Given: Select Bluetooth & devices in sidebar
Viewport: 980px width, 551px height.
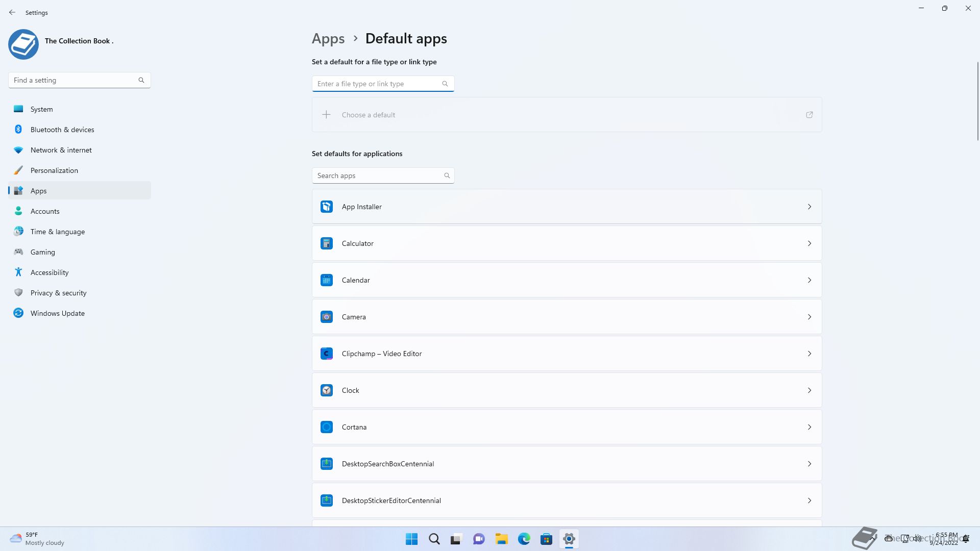Looking at the screenshot, I should [62, 130].
